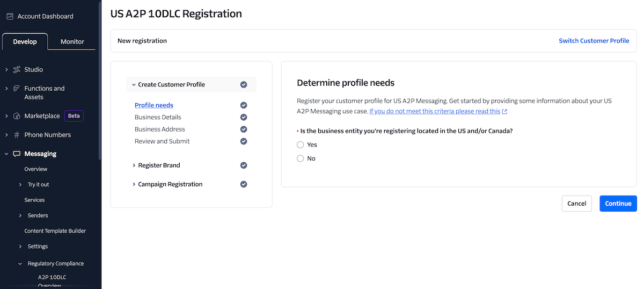Select the No radio button
The width and height of the screenshot is (644, 289).
(x=301, y=158)
